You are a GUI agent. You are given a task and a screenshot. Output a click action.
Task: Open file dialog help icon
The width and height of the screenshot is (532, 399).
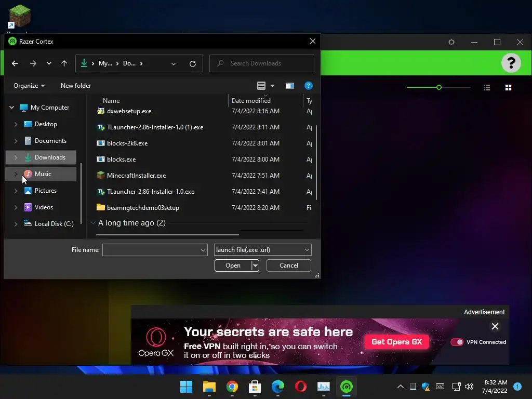coord(309,86)
